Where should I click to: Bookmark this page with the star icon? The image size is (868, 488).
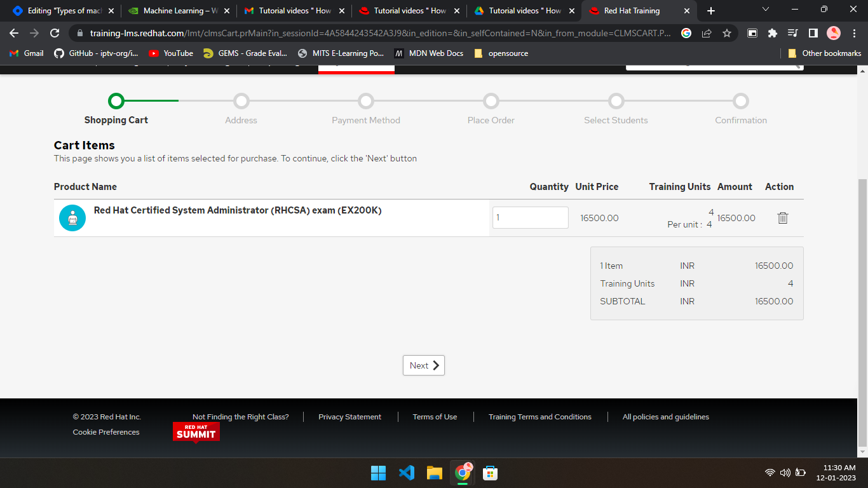point(728,34)
